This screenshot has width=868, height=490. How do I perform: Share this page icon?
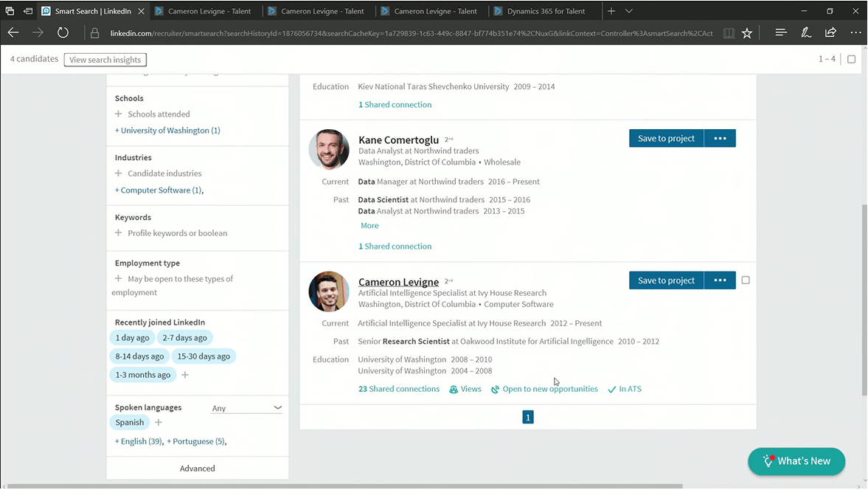[830, 32]
